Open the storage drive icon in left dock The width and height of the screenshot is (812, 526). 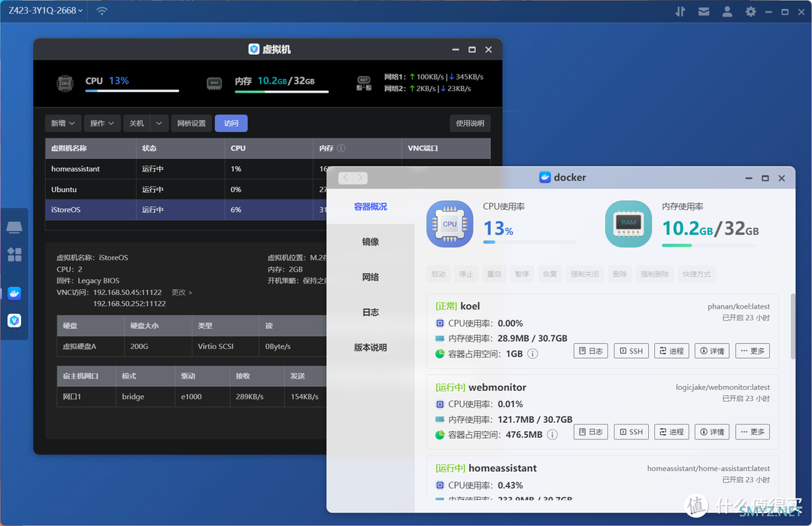[x=14, y=227]
